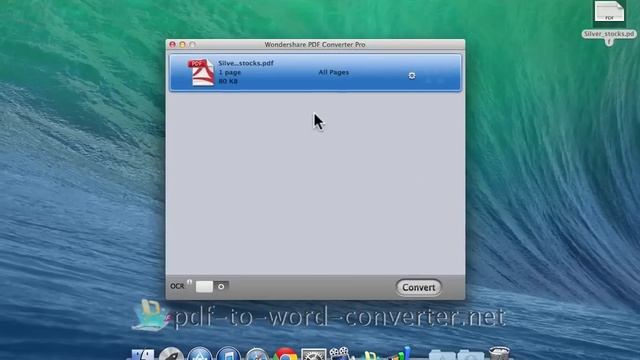Select the Silver_stocks.pdf file on the desktop
The height and width of the screenshot is (360, 640).
click(x=609, y=23)
